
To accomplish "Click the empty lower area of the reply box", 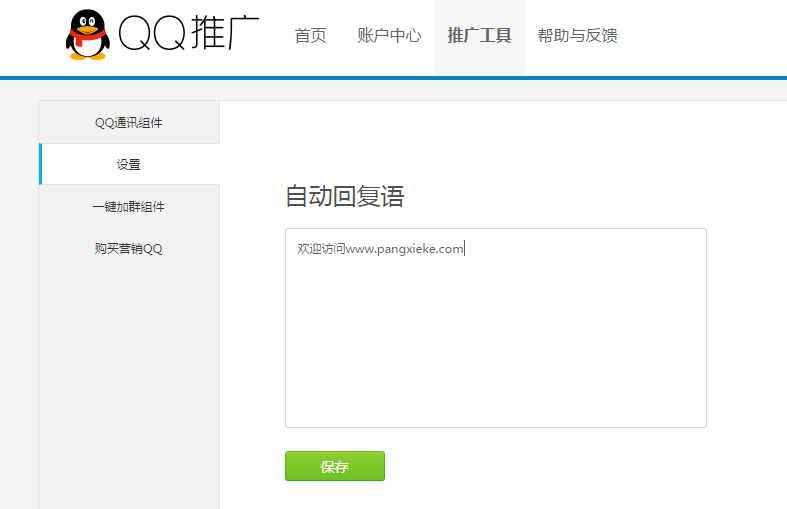I will pyautogui.click(x=495, y=370).
